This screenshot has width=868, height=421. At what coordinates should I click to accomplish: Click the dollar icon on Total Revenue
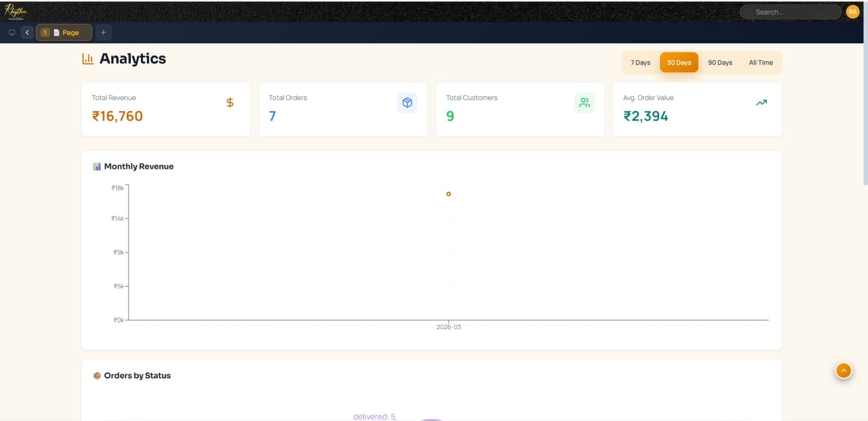pos(230,103)
